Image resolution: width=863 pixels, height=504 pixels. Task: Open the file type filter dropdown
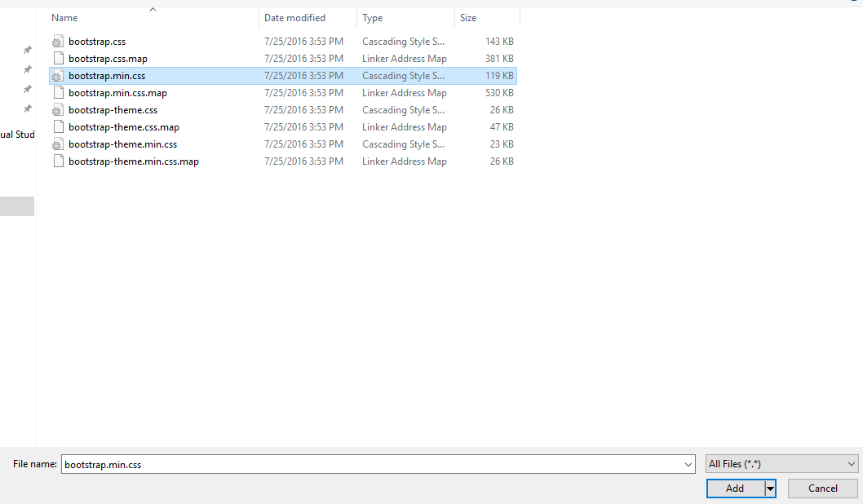pyautogui.click(x=781, y=464)
